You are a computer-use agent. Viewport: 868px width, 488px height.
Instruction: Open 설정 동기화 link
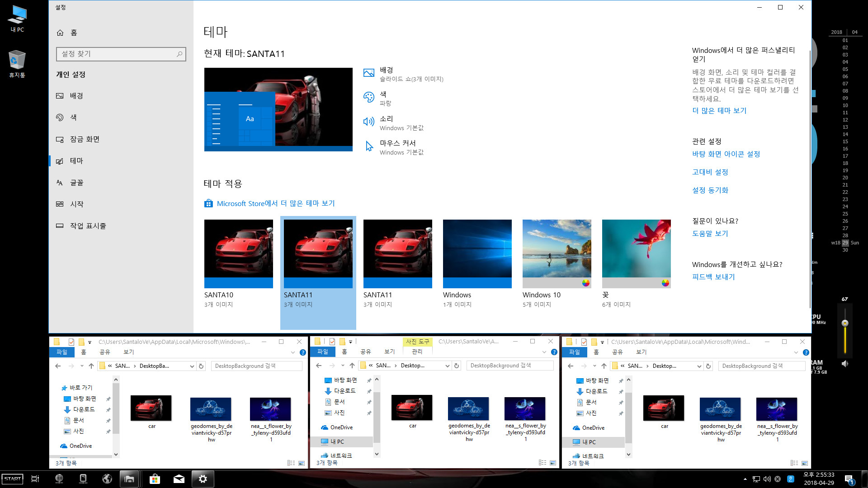coord(710,190)
